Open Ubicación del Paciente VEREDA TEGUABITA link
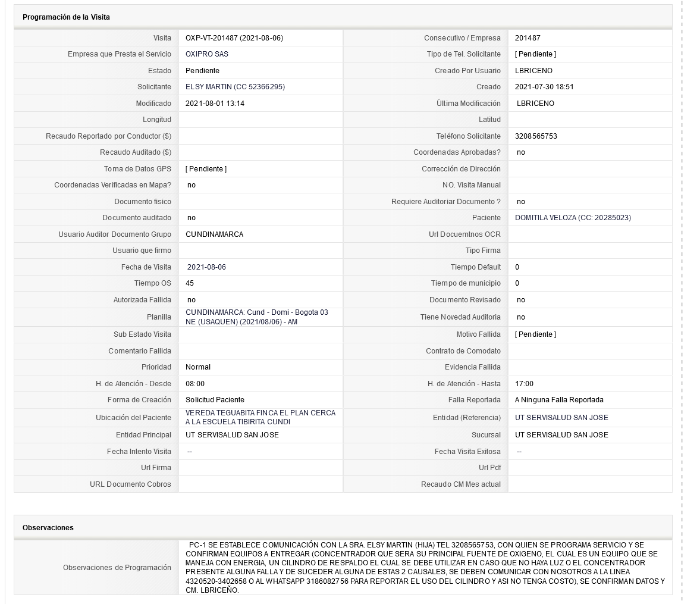Viewport: 700px width, 604px height. (260, 417)
